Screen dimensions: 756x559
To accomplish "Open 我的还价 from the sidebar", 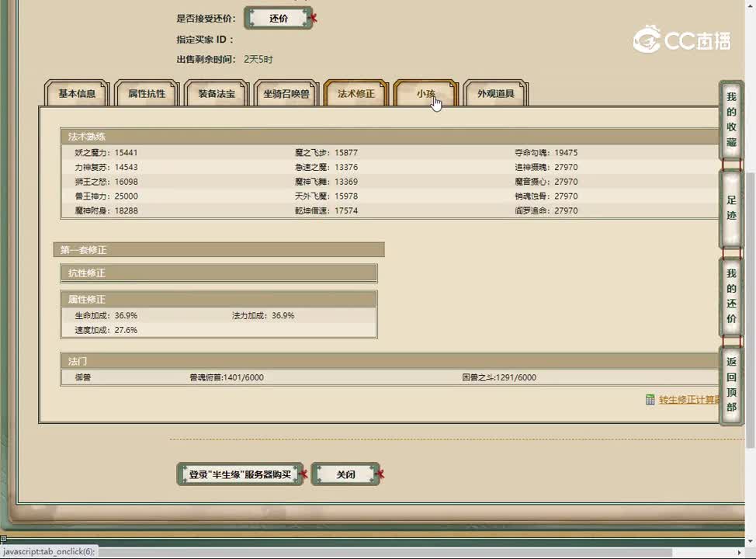I will click(731, 297).
